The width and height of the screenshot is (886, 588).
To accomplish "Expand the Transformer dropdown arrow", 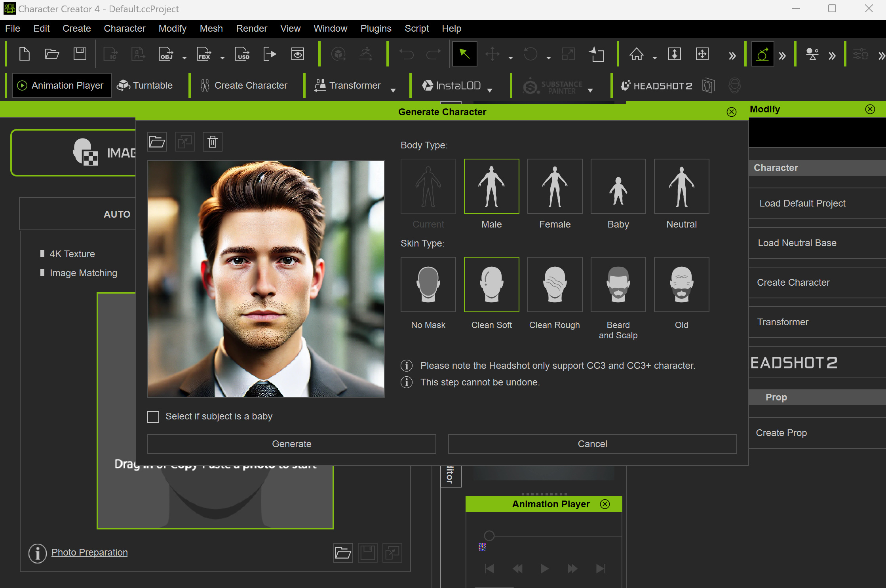I will pyautogui.click(x=393, y=90).
